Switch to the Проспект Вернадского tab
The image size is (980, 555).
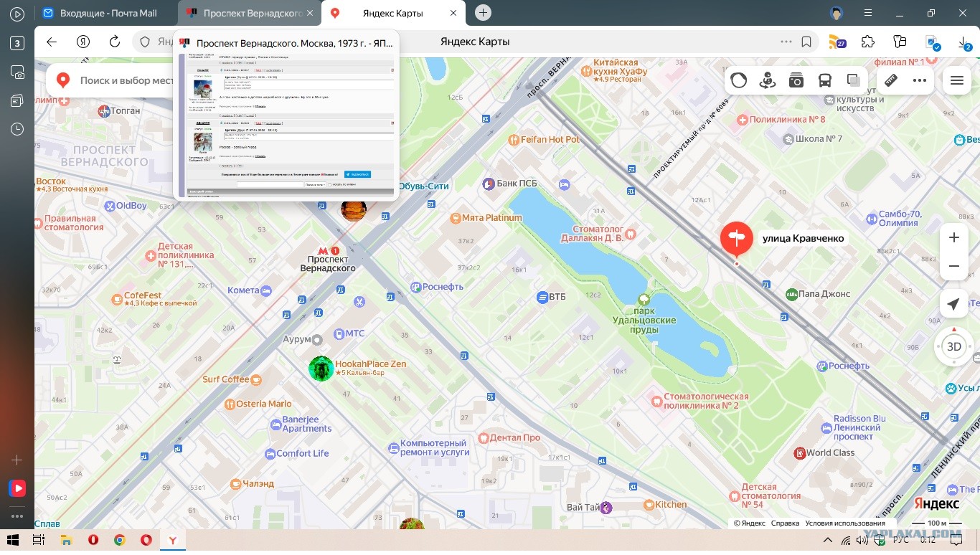(244, 13)
